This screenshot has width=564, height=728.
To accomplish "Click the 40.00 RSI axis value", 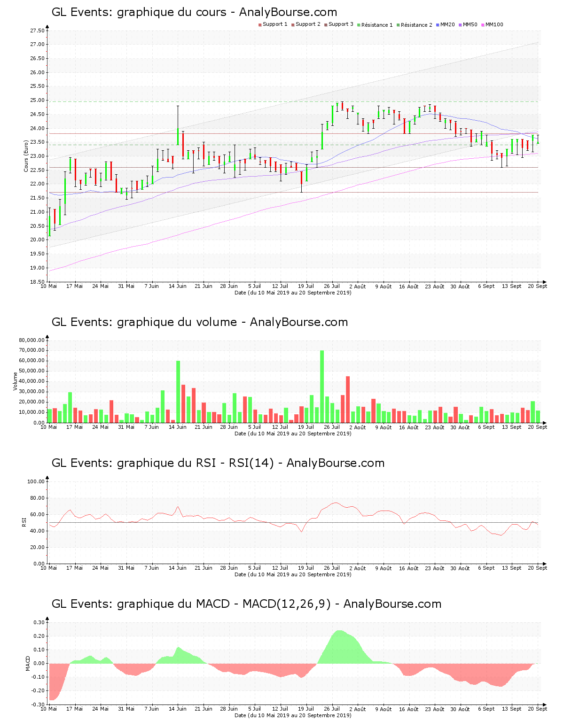I will coord(37,531).
